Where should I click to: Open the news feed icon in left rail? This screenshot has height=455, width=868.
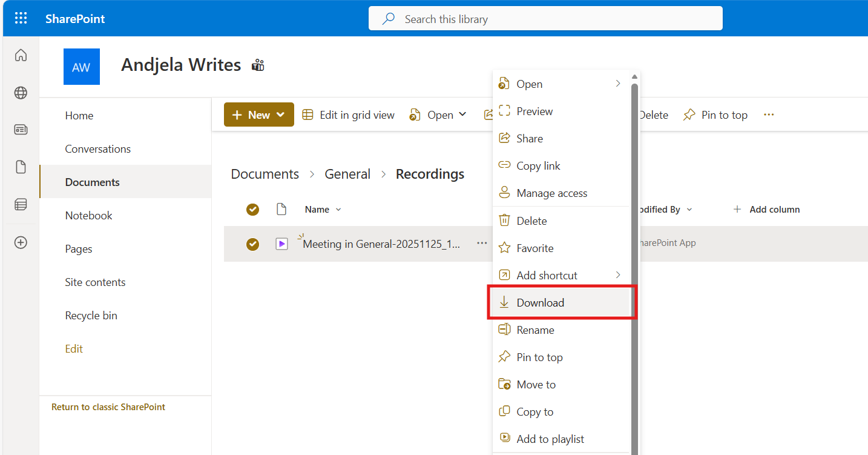point(21,130)
